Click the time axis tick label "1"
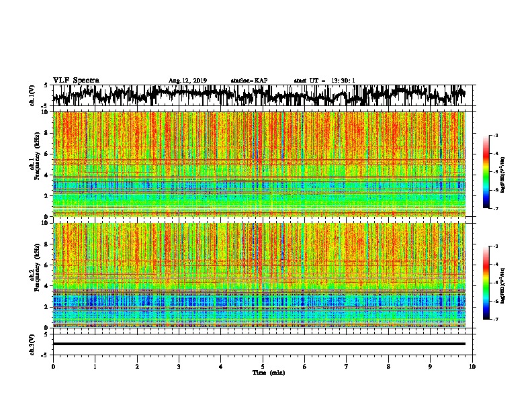 (95, 366)
